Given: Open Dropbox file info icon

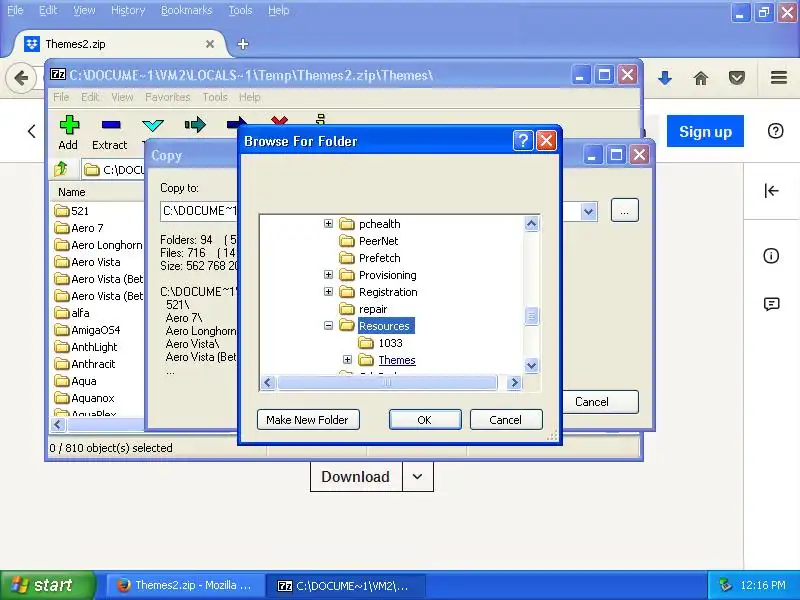Looking at the screenshot, I should pos(771,256).
